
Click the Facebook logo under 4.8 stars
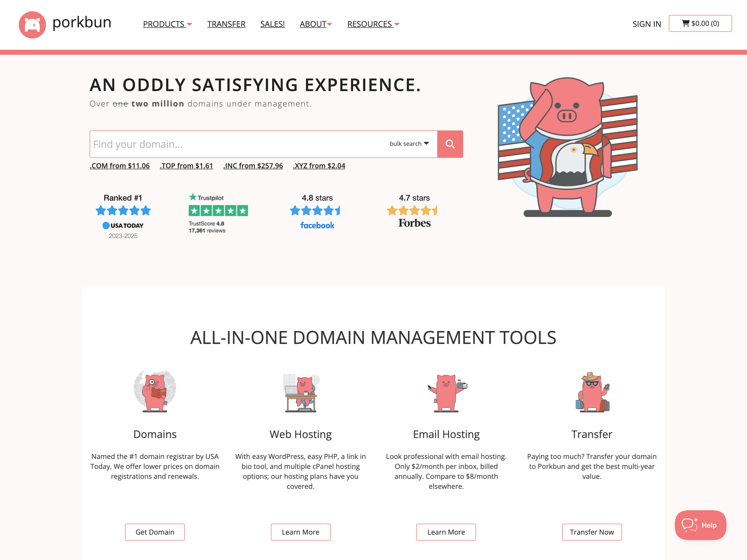317,225
